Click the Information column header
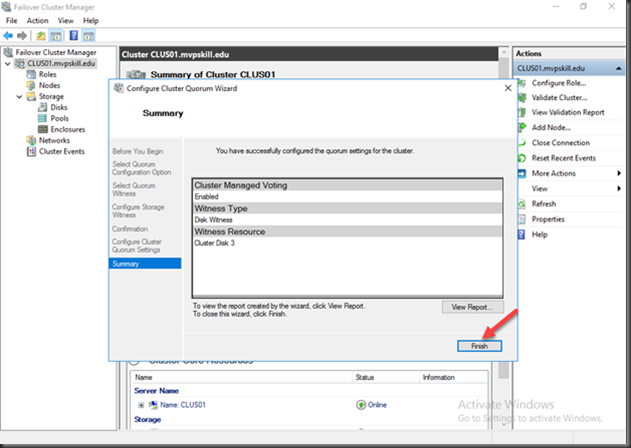Image resolution: width=631 pixels, height=448 pixels. coord(439,378)
